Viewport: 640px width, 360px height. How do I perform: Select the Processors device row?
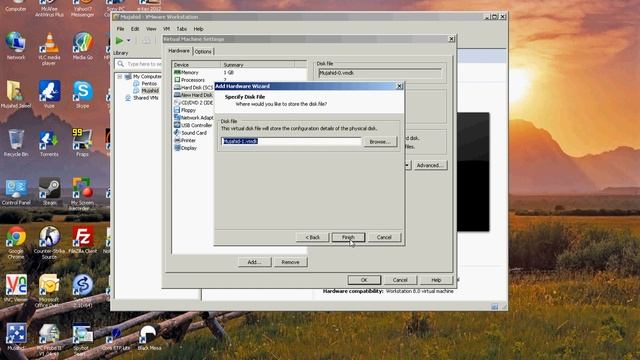point(193,80)
